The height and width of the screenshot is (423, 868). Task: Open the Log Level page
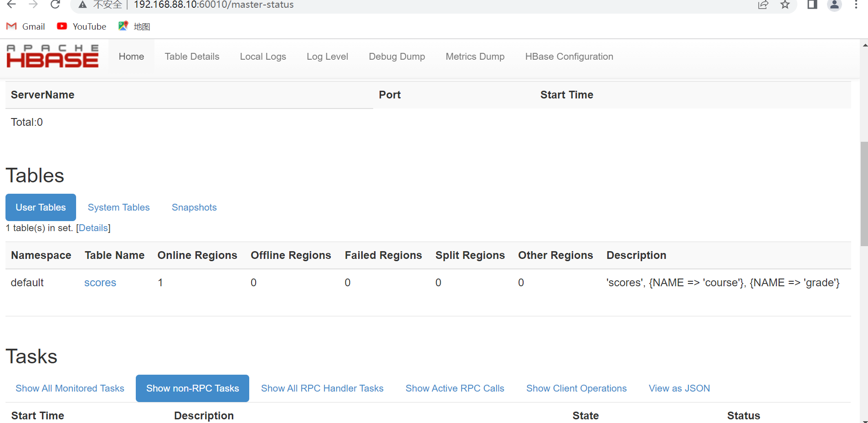point(327,57)
